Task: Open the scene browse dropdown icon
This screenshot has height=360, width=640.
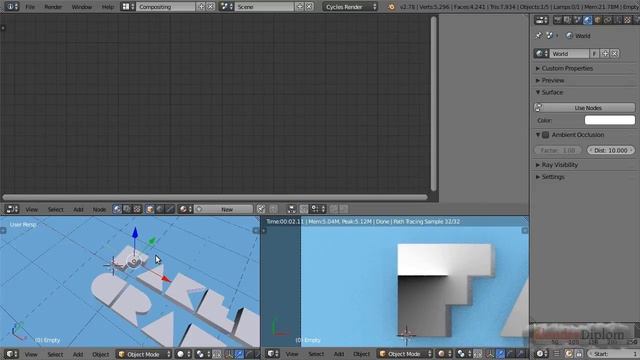Action: pyautogui.click(x=227, y=7)
